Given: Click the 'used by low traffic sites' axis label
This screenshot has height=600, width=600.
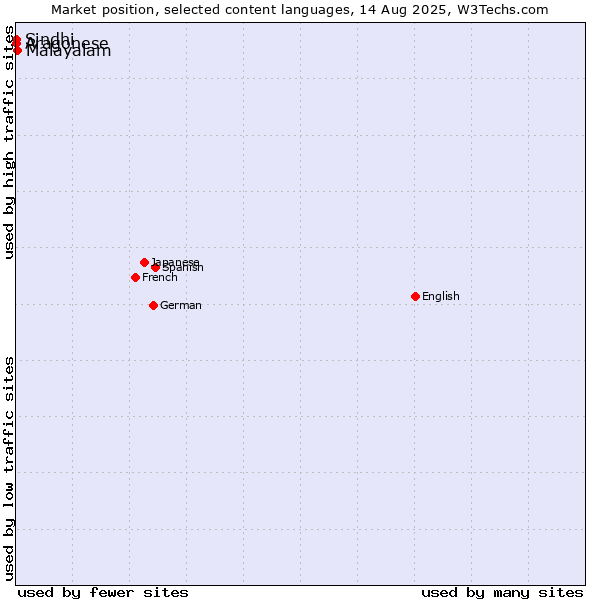Looking at the screenshot, I should (x=9, y=469).
